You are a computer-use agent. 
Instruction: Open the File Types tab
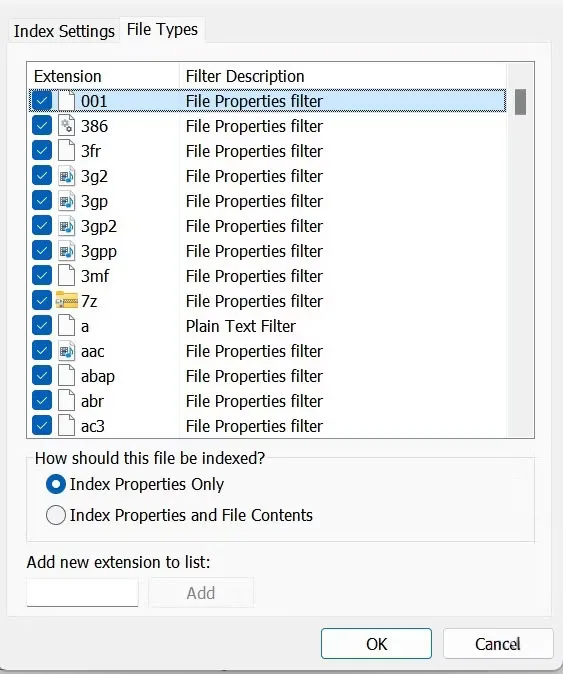click(x=162, y=30)
